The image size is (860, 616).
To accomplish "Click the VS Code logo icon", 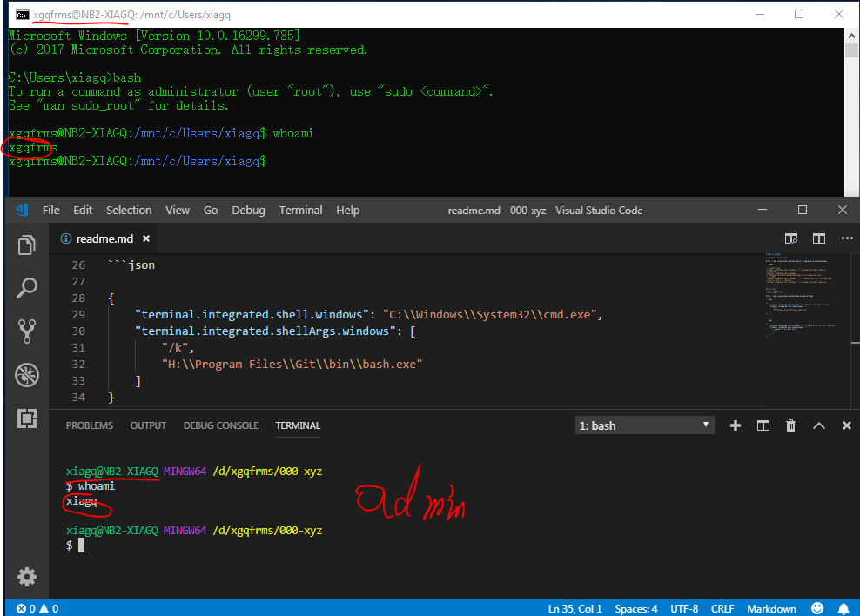I will coord(22,210).
